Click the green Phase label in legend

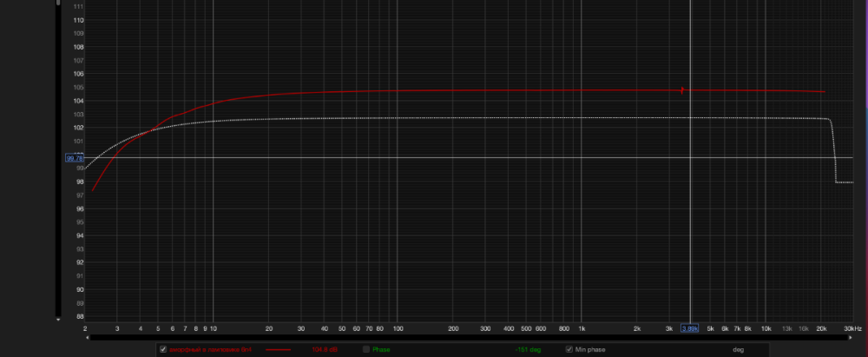[x=382, y=349]
